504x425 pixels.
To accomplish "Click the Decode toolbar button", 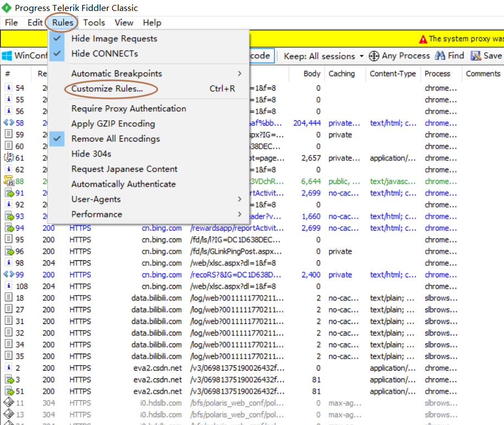I will (262, 55).
